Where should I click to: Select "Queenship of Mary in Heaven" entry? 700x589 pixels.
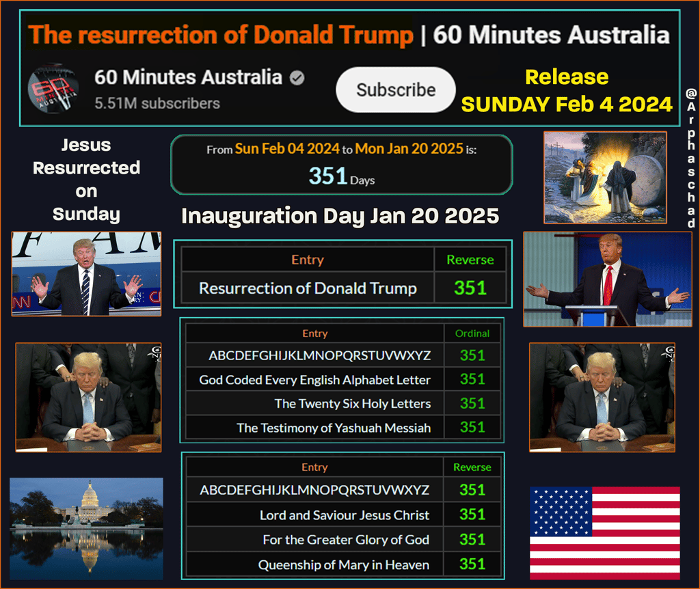click(x=314, y=564)
